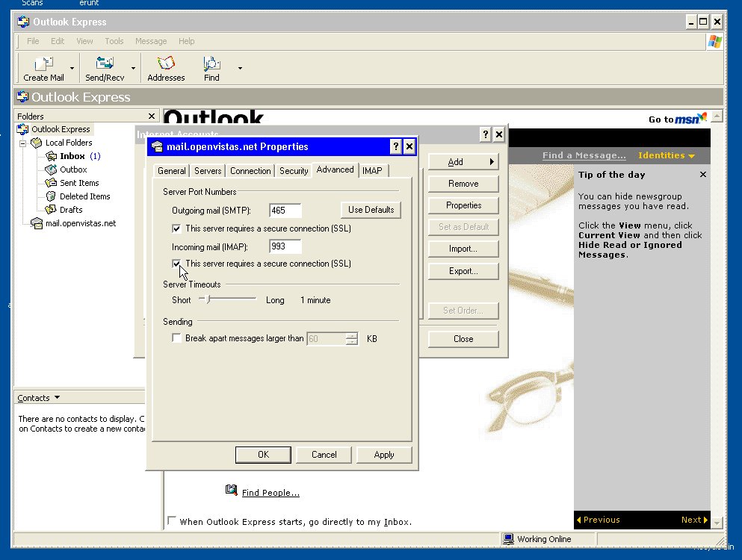Open the Find dropdown arrow
This screenshot has height=560, width=742.
click(240, 68)
